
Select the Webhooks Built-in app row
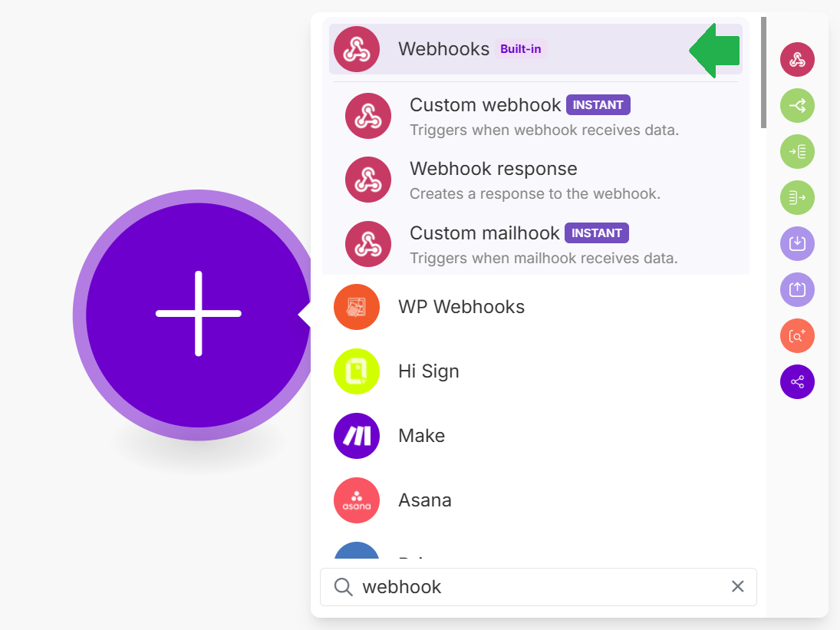click(535, 49)
